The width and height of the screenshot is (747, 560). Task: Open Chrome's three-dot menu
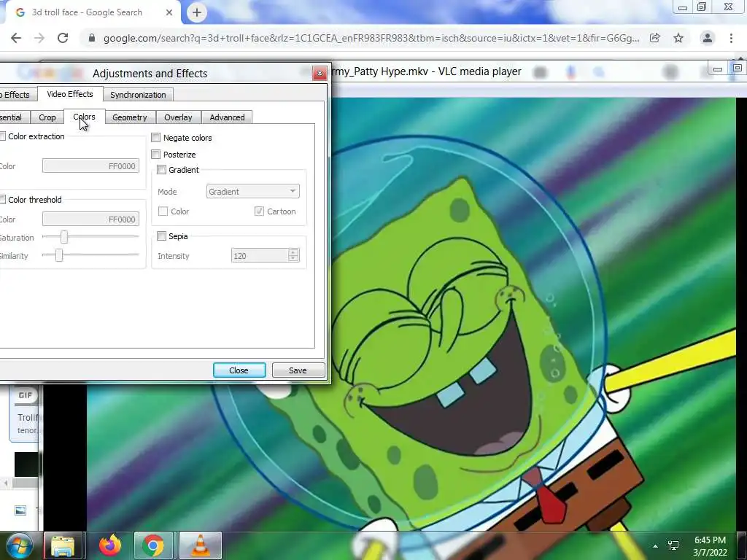731,38
